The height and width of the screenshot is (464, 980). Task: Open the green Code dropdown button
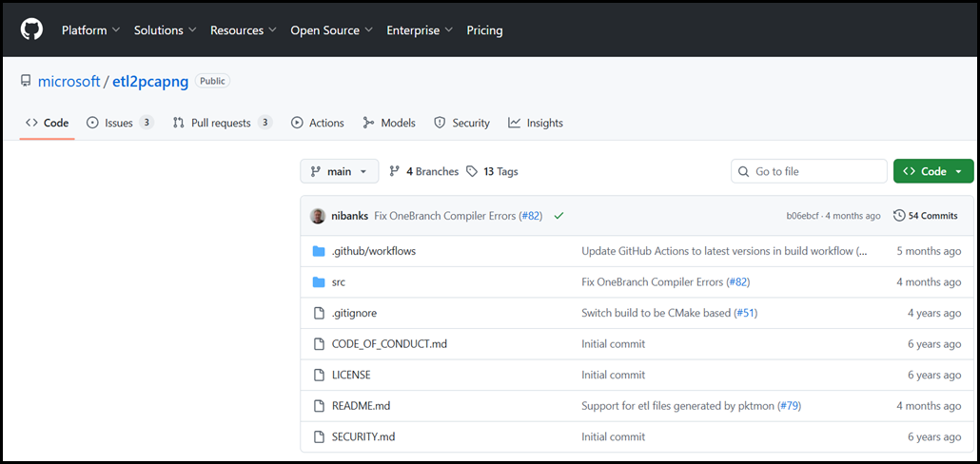[x=932, y=171]
